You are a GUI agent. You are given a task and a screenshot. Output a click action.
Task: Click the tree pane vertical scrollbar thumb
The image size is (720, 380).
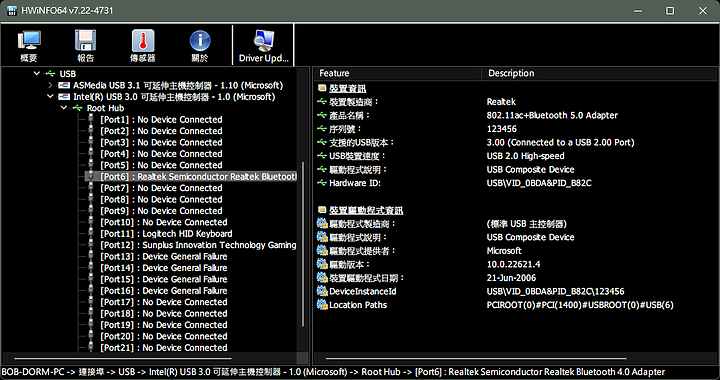pyautogui.click(x=302, y=244)
